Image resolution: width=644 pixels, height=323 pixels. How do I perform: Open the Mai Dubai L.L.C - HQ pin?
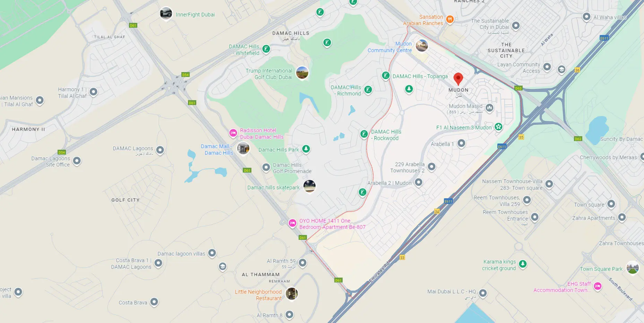coord(483,293)
